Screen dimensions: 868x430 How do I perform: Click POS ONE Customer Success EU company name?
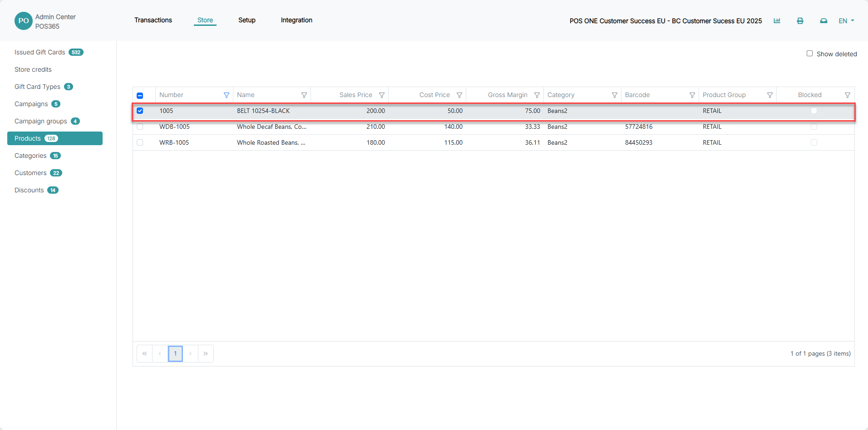[x=666, y=21]
